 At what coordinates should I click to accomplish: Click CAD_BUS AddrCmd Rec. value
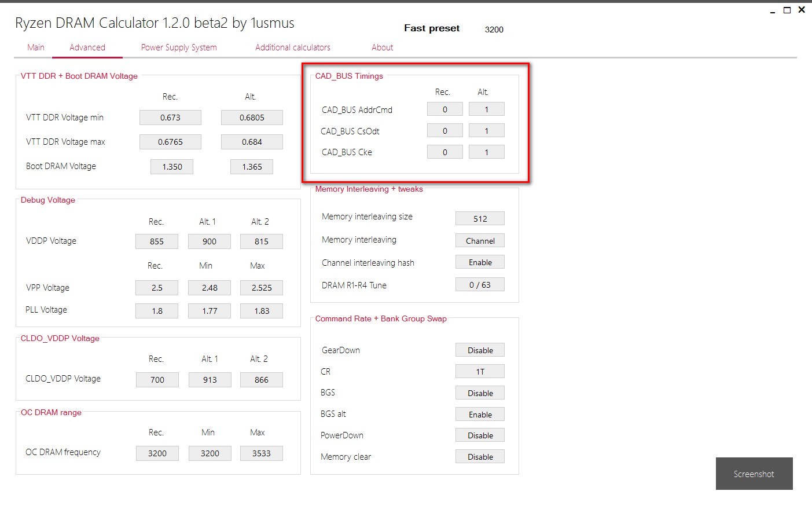[445, 109]
